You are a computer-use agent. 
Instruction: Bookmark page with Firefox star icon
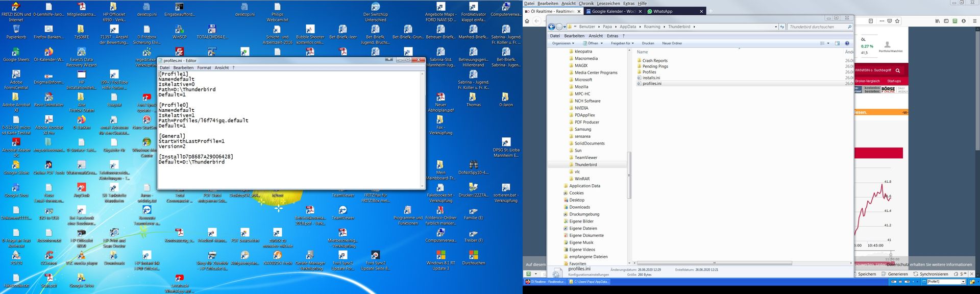(x=897, y=21)
